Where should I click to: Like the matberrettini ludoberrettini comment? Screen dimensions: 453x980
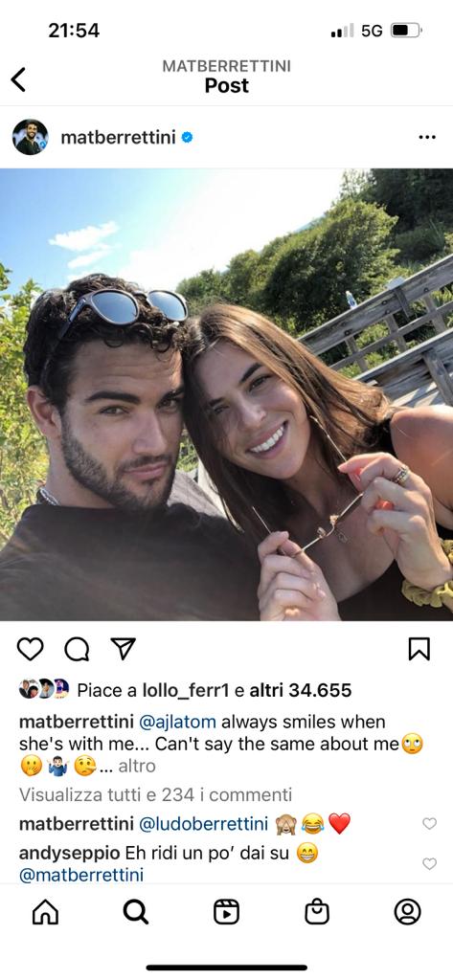click(x=429, y=823)
